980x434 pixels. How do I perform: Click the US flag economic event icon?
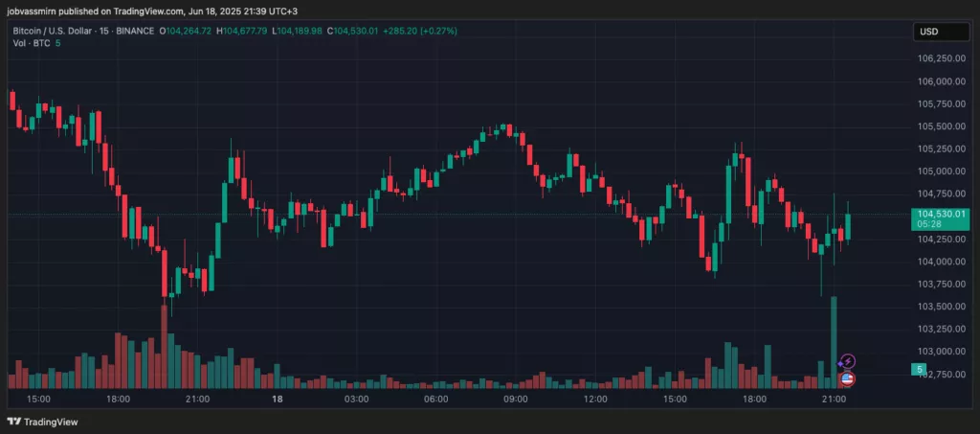847,379
